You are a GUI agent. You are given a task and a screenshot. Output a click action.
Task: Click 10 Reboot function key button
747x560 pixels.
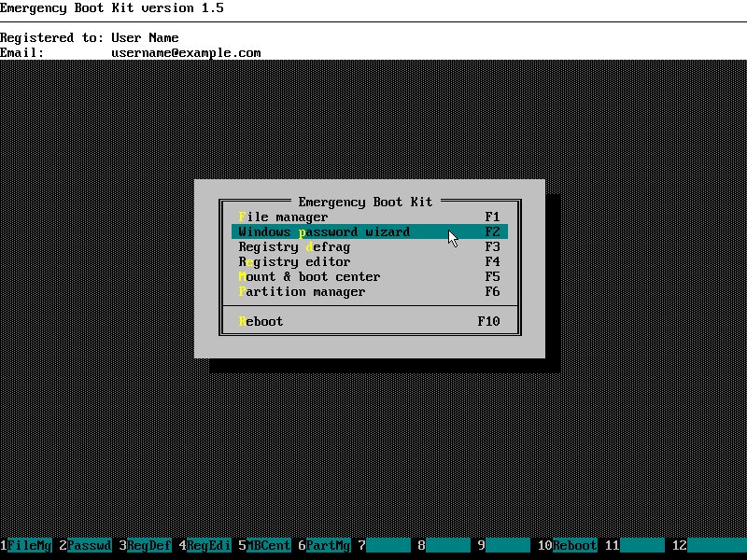coord(568,545)
